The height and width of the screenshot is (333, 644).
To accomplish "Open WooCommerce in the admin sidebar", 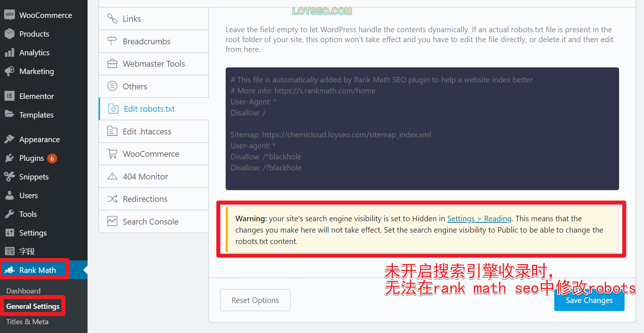I will pos(44,15).
